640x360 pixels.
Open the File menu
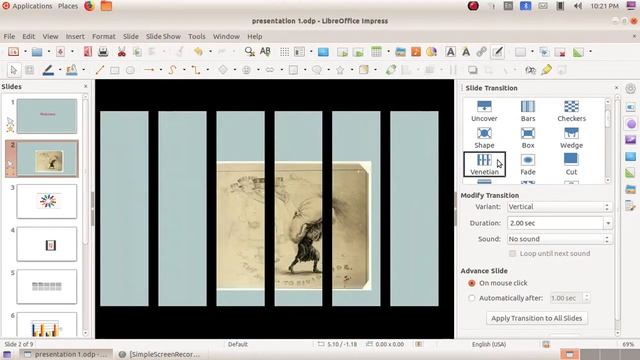(x=9, y=36)
